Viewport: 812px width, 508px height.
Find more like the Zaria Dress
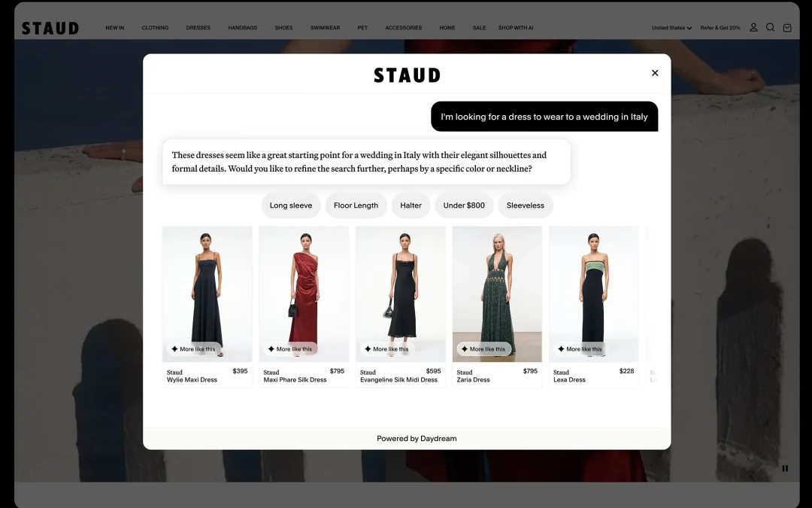point(483,349)
